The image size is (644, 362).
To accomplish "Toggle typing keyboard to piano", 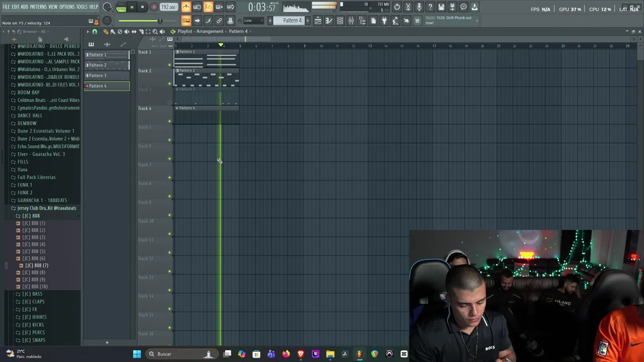I will point(186,21).
